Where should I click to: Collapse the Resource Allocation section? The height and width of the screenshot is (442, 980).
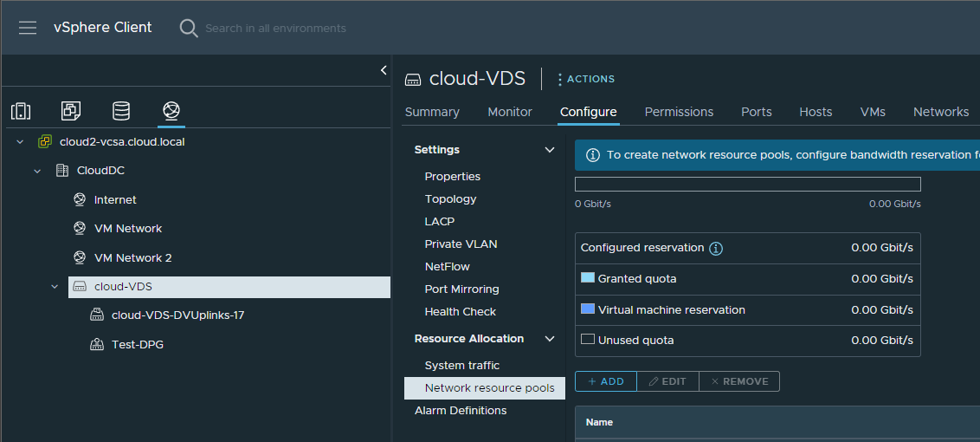(550, 339)
